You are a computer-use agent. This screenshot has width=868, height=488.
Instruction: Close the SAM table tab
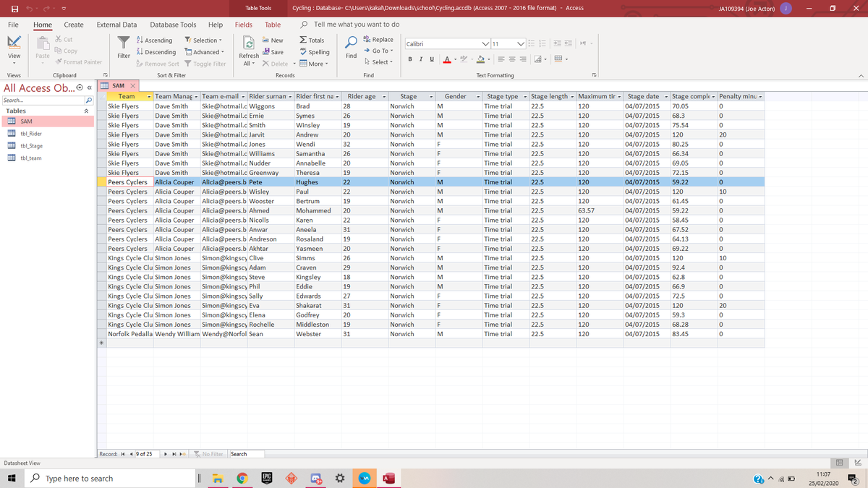[132, 86]
